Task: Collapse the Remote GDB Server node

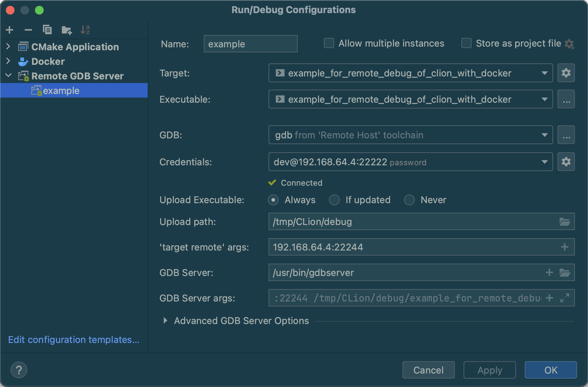Action: pyautogui.click(x=8, y=76)
